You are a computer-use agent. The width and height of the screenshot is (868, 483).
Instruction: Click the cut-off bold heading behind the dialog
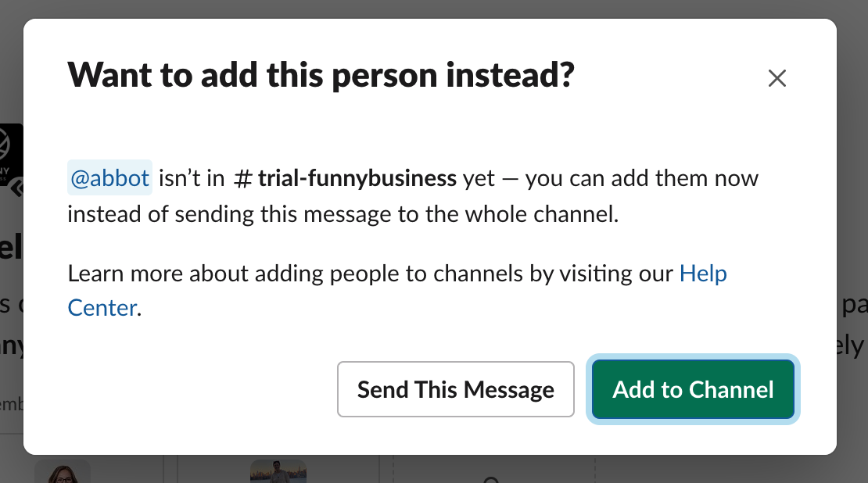11,249
